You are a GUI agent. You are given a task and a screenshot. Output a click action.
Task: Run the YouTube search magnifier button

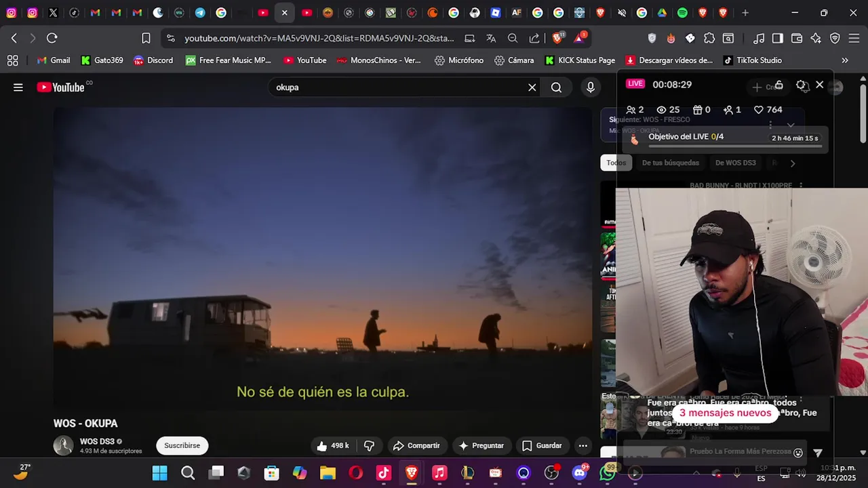[556, 87]
